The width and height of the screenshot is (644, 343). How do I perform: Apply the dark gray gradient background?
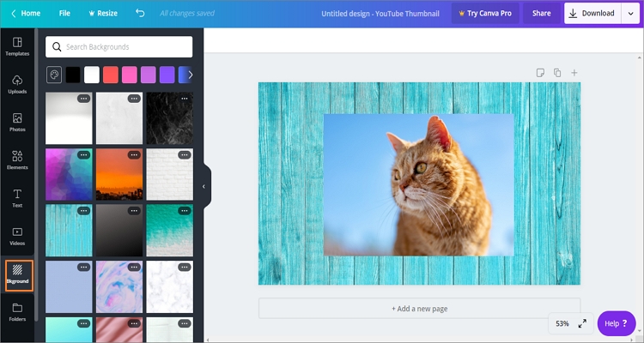pos(119,231)
